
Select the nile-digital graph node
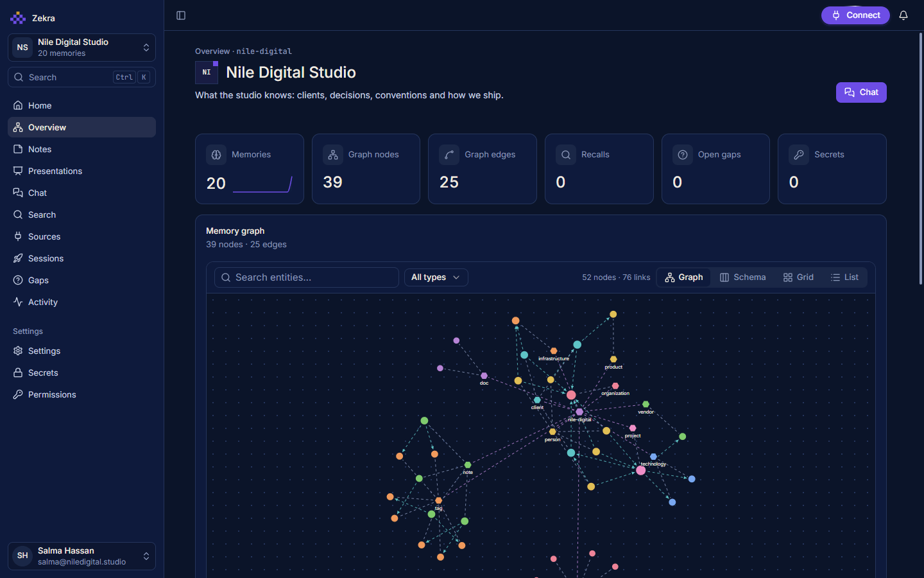(x=579, y=412)
